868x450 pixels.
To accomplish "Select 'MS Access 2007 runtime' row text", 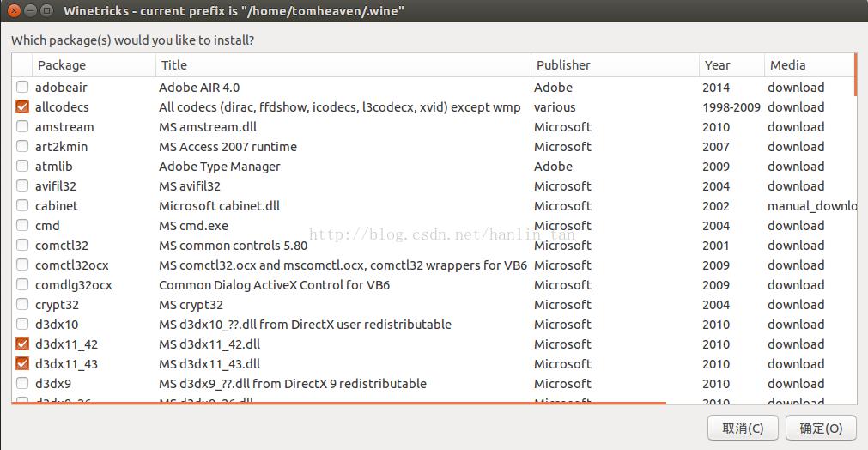I will [x=228, y=147].
